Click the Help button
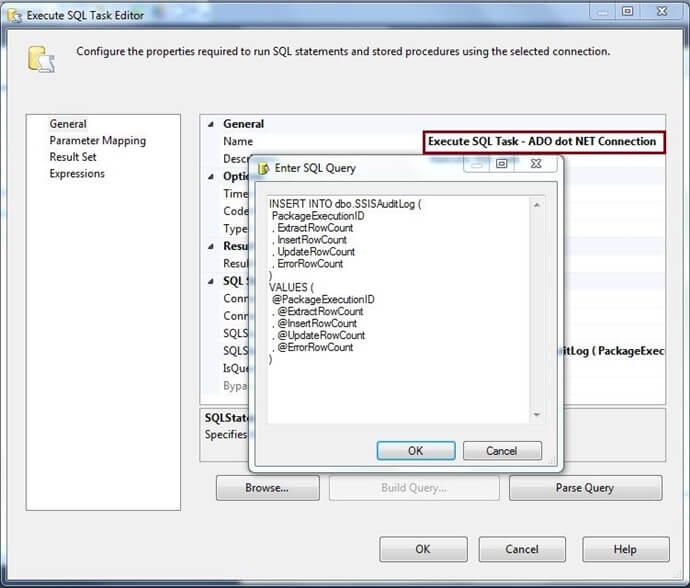690x588 pixels. point(626,549)
